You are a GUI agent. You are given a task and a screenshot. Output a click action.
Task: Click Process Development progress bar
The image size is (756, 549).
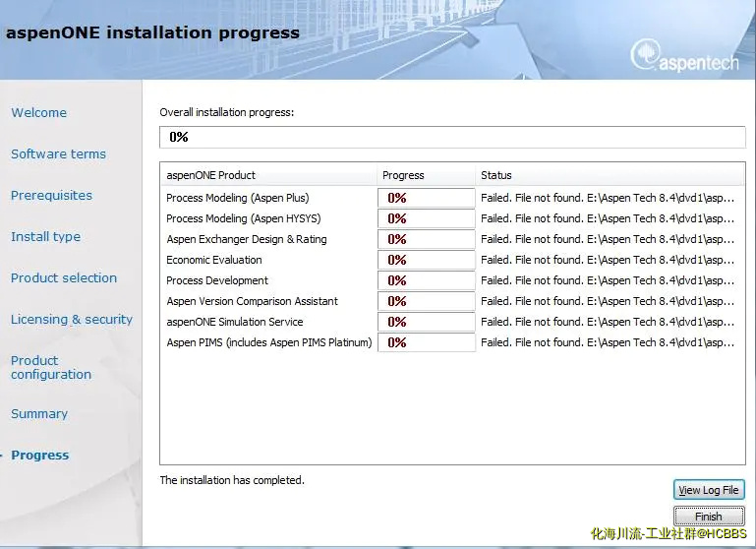(427, 280)
